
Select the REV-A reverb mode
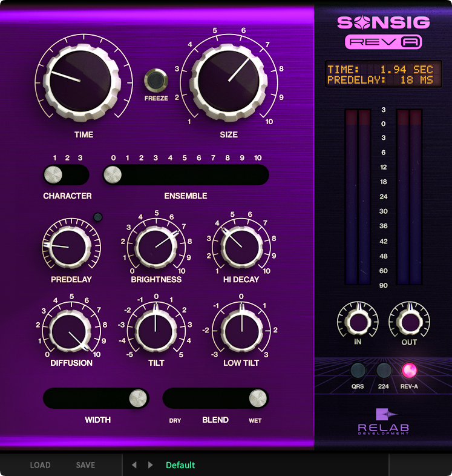pos(410,370)
